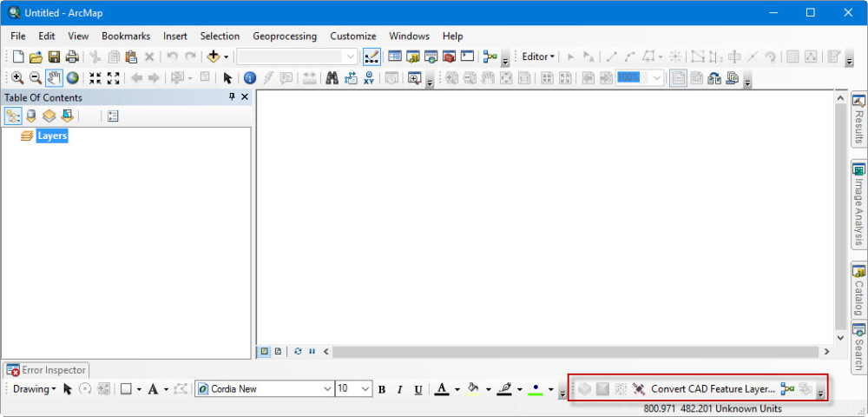Toggle auto-hide pin on Table Of Contents
Image resolution: width=868 pixels, height=417 pixels.
232,97
